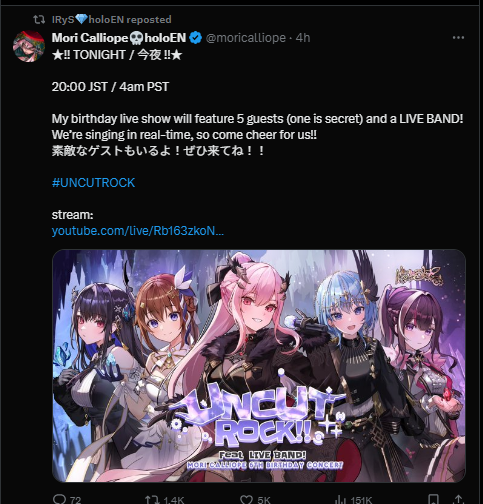Open view analytics bar chart icon
Viewport: 483px width, 504px height.
pos(341,499)
